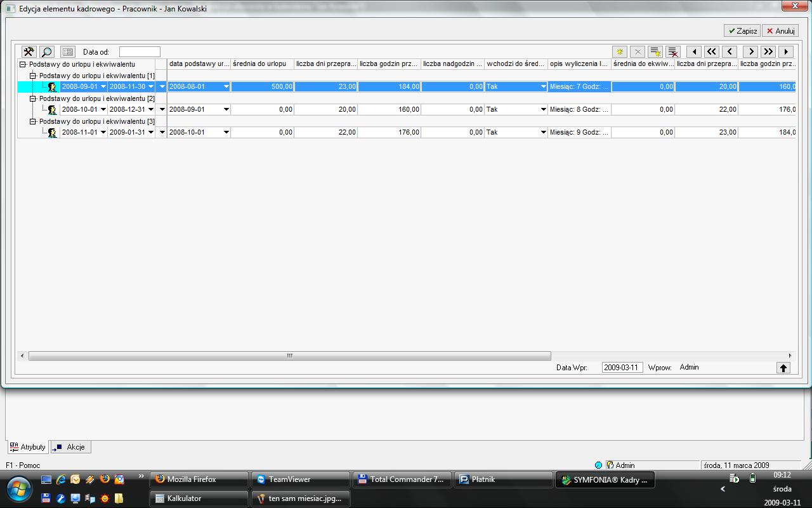Open the 2008-12-31 end date dropdown

150,110
